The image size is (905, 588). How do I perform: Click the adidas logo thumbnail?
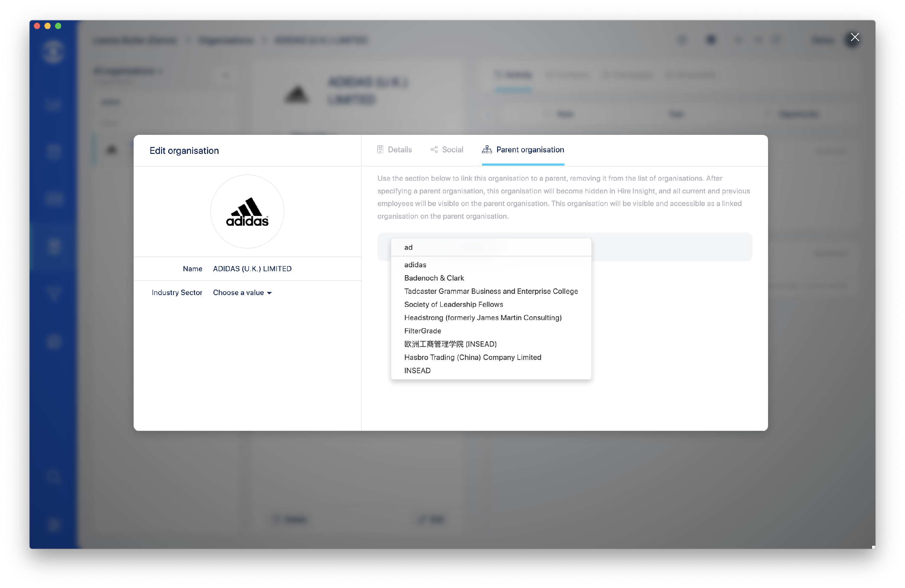[247, 211]
